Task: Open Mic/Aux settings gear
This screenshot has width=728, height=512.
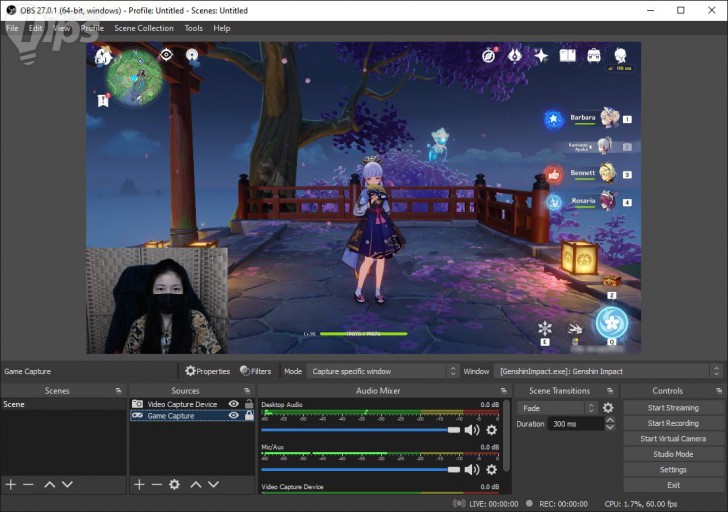Action: pos(491,470)
